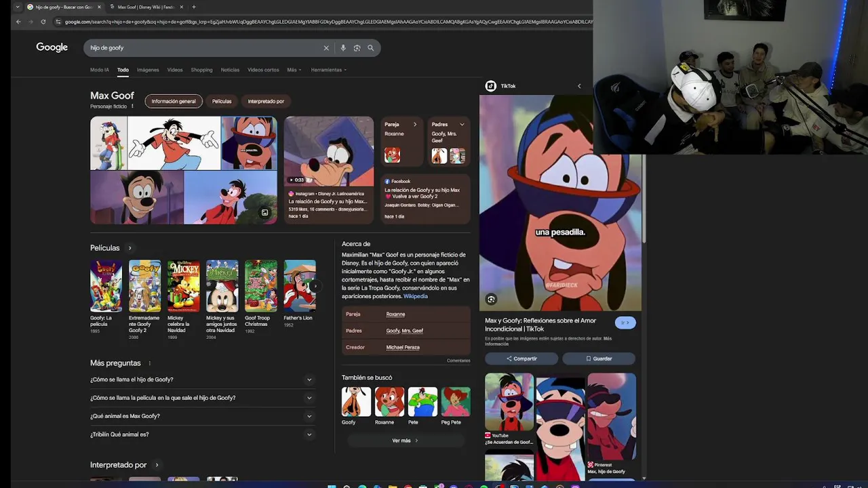Open the Michael Peraza link
This screenshot has width=868, height=488.
tap(403, 347)
